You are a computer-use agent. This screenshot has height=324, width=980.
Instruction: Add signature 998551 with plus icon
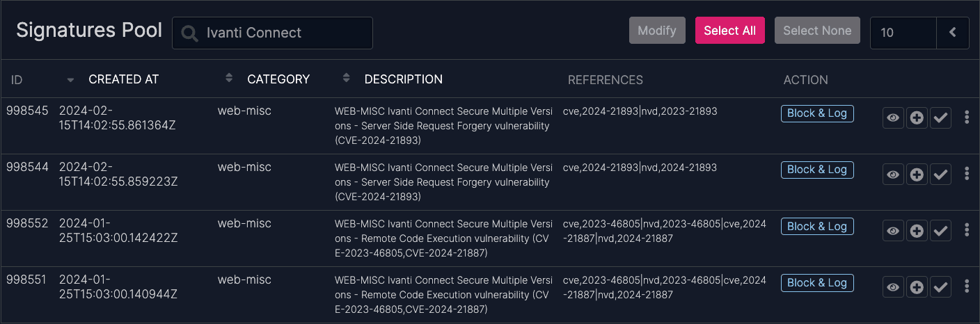pos(917,287)
